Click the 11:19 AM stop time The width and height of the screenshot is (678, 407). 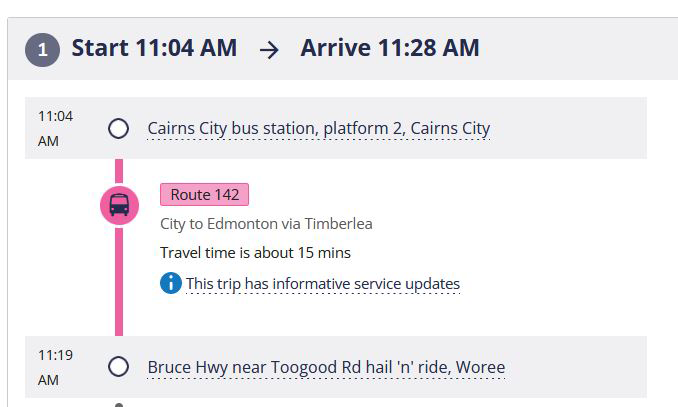55,367
